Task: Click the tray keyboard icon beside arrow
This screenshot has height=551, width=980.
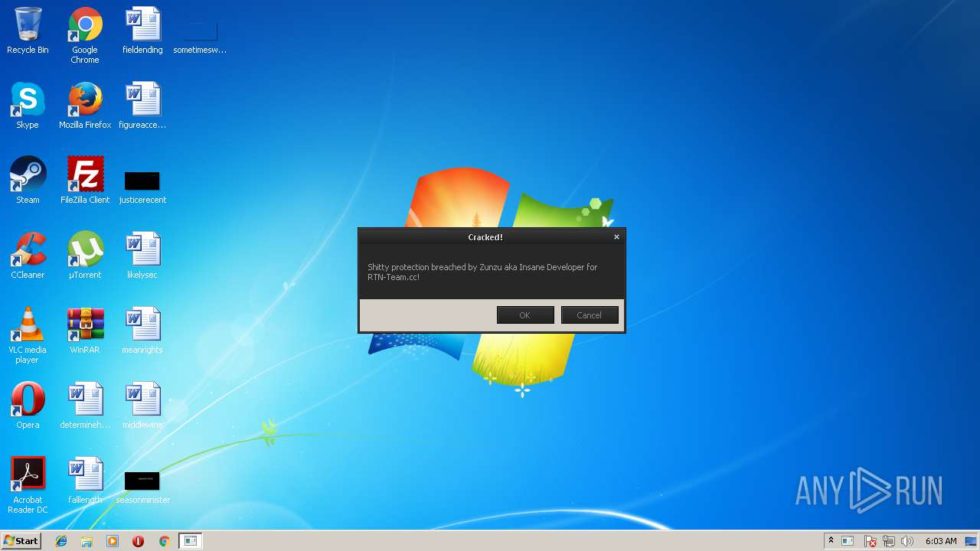Action: click(848, 541)
